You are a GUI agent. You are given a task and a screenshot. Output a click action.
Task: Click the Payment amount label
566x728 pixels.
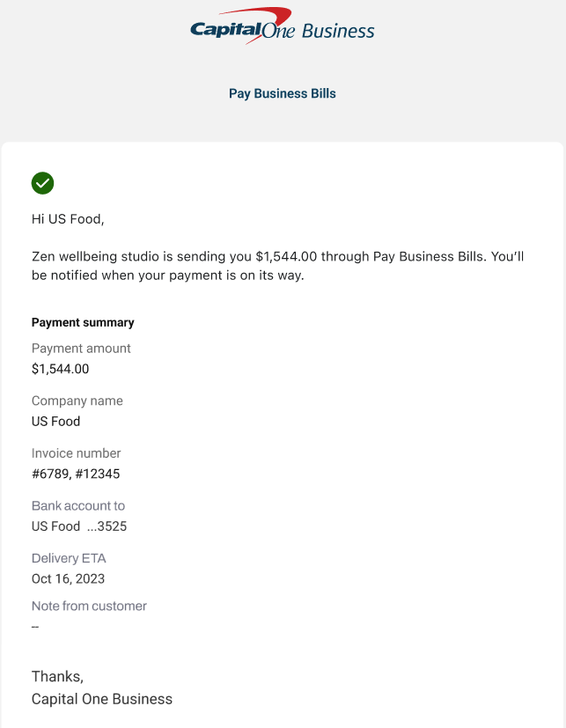81,349
